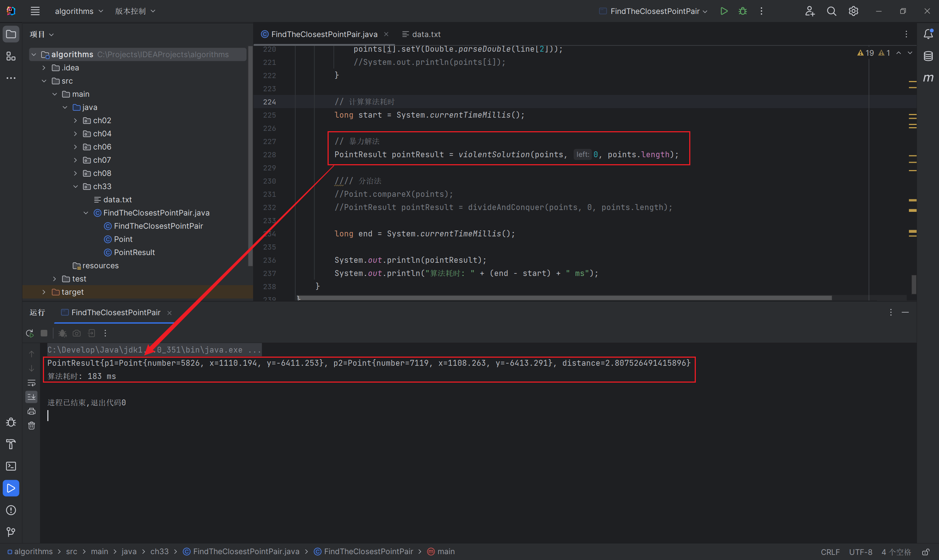Open the FindTheClosestPointPair.java tab
Screen dimensions: 939x560
coord(324,34)
